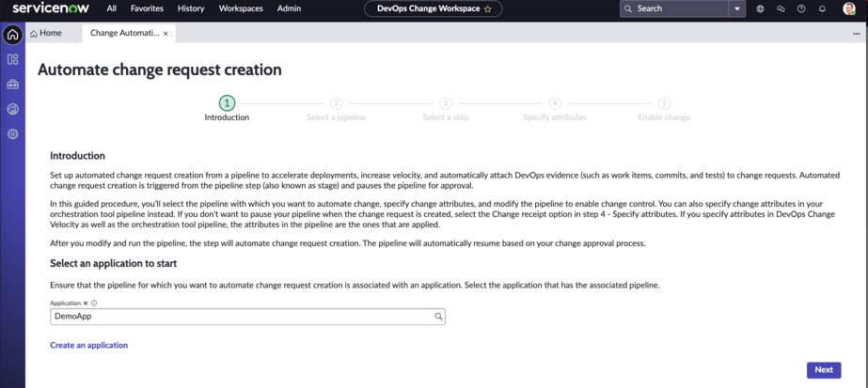Click the Automate change request creation heading
The width and height of the screenshot is (868, 388).
coord(160,70)
